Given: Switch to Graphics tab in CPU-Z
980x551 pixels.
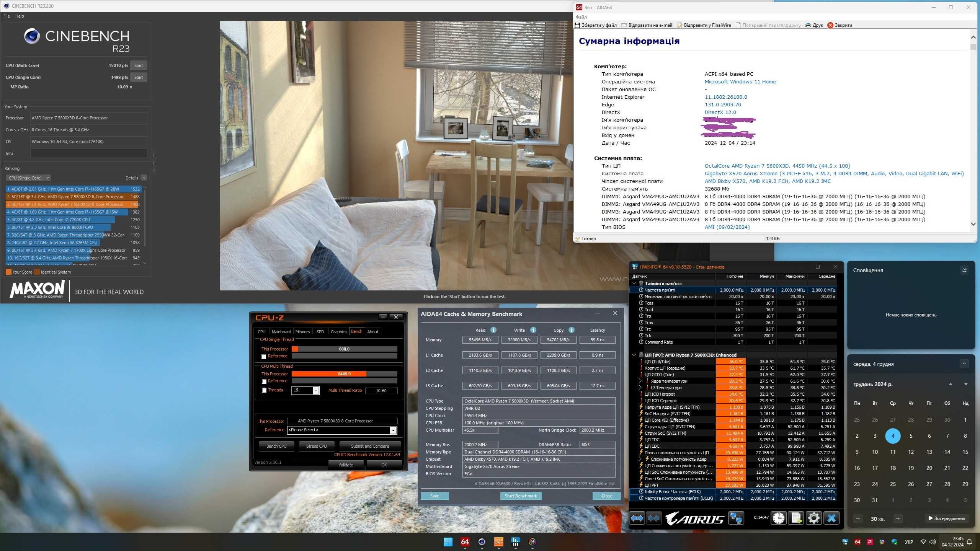Looking at the screenshot, I should [338, 332].
